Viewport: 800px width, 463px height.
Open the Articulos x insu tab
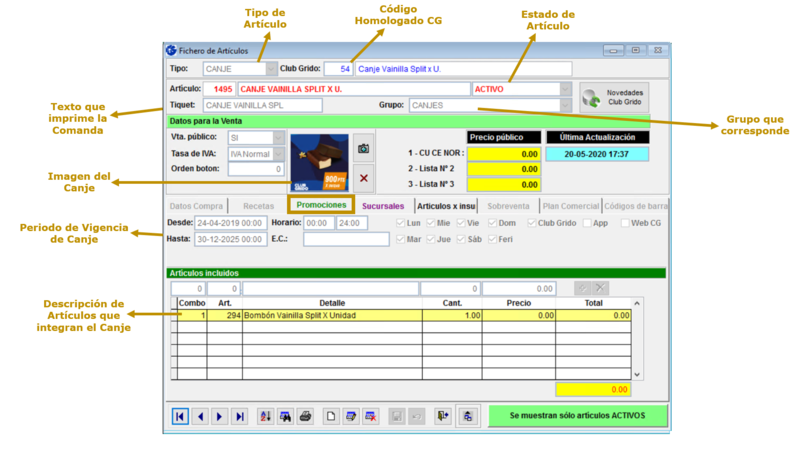(x=446, y=206)
